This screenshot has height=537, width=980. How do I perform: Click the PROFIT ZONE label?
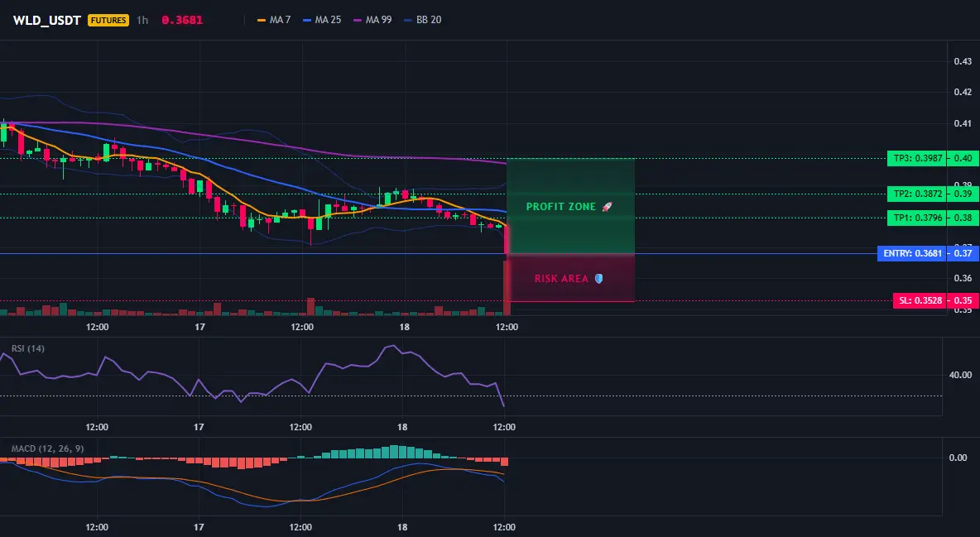tap(561, 207)
